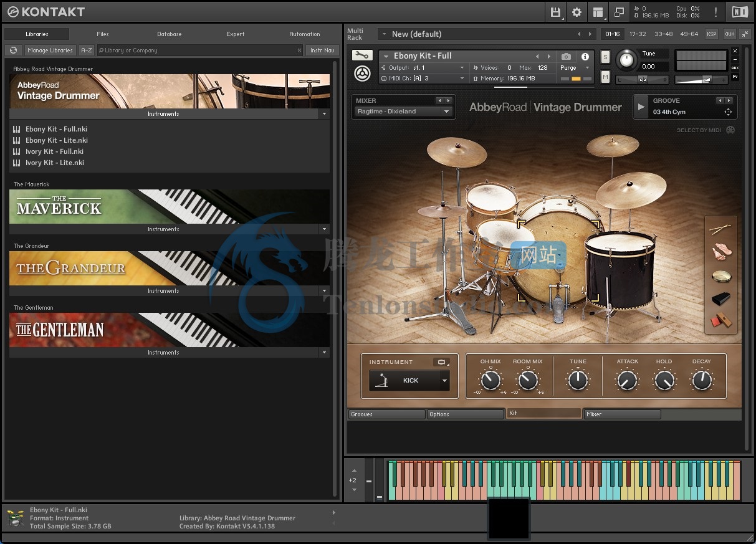Open the Output st. 1 dropdown

click(x=423, y=68)
